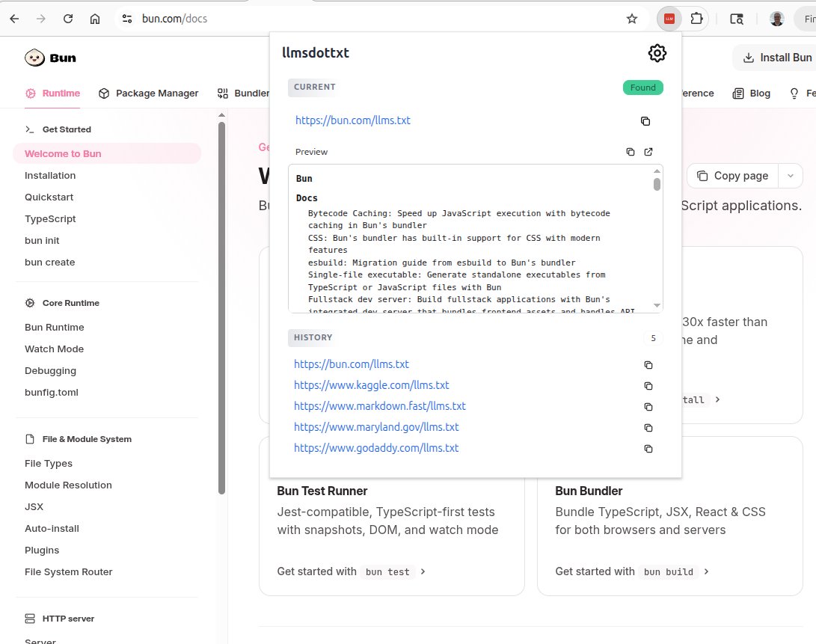Click the Bun logo
Image resolution: width=816 pixels, height=644 pixels.
50,58
